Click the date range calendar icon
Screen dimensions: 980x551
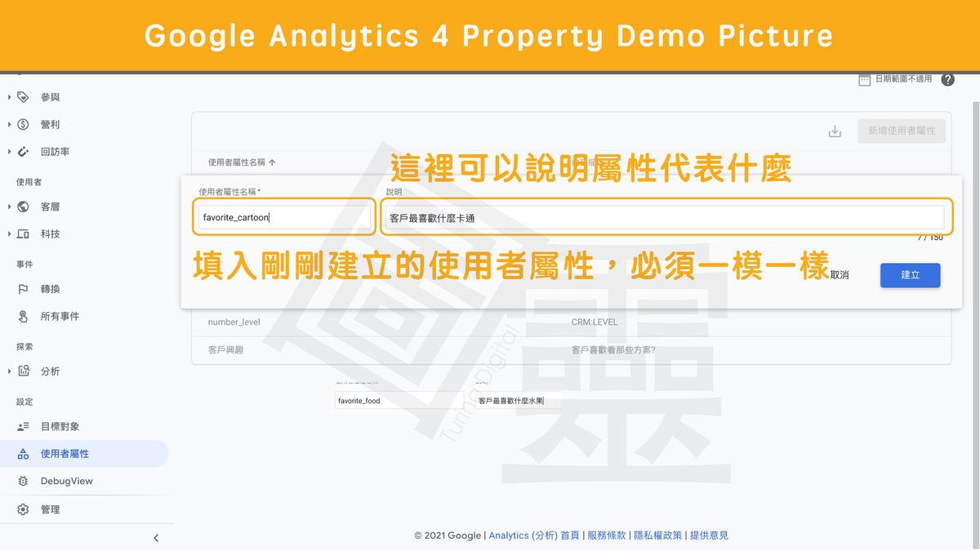[864, 79]
